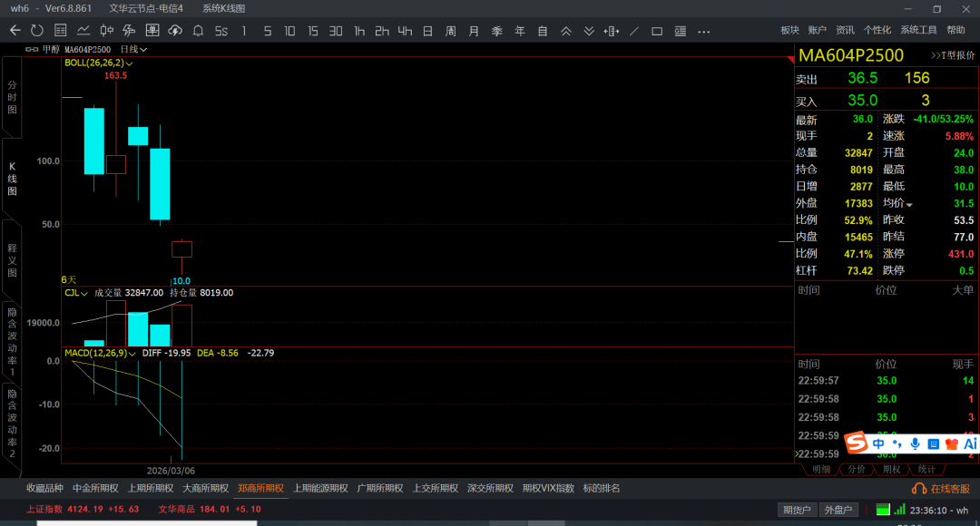Open the cloud lightning order icon
Image resolution: width=980 pixels, height=526 pixels.
(x=175, y=31)
